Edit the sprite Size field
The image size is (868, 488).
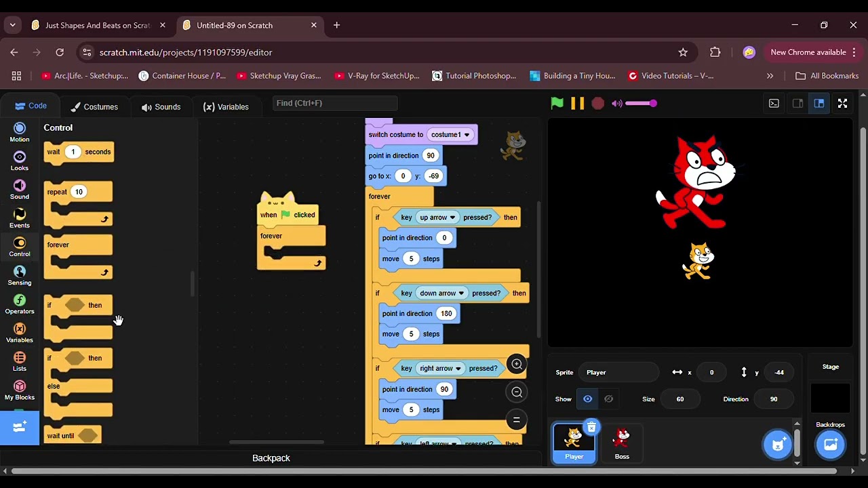pyautogui.click(x=679, y=399)
